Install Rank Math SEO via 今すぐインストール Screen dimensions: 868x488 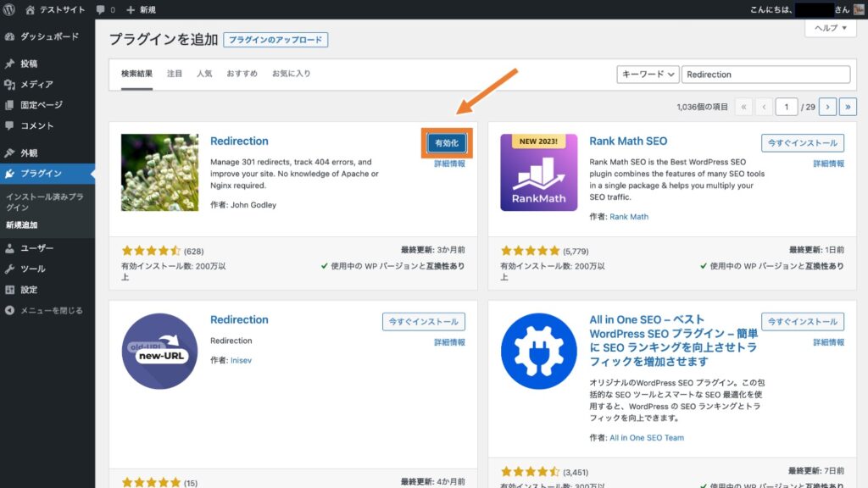click(802, 142)
